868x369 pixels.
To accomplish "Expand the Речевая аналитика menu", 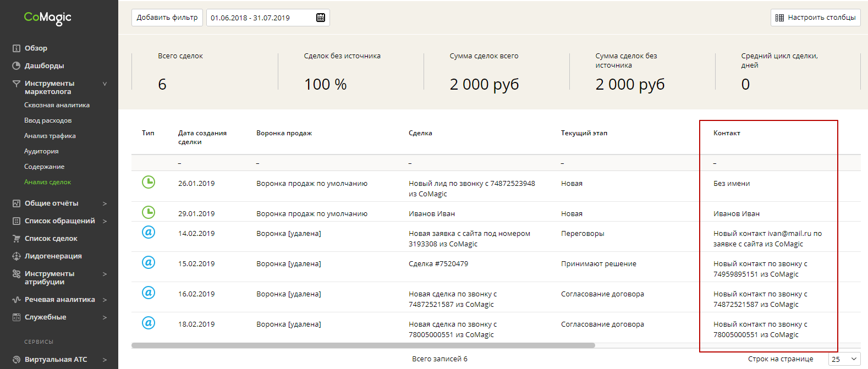I will click(x=105, y=300).
